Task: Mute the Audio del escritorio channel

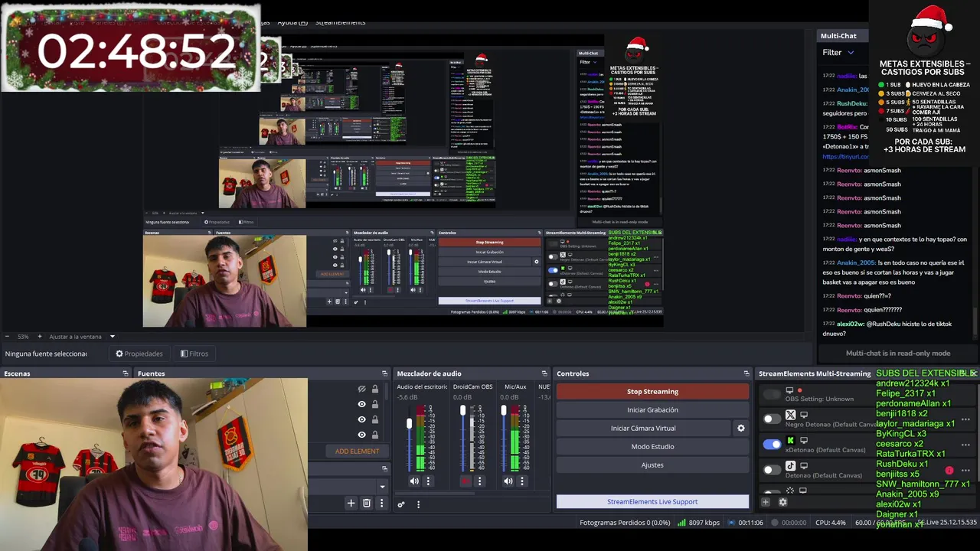Action: pyautogui.click(x=414, y=481)
